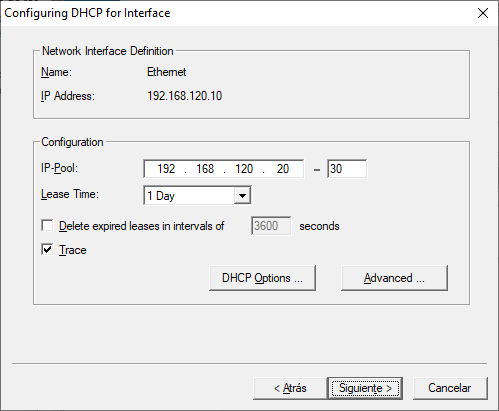The height and width of the screenshot is (411, 499).
Task: Click the 3600 seconds interval field
Action: click(271, 226)
